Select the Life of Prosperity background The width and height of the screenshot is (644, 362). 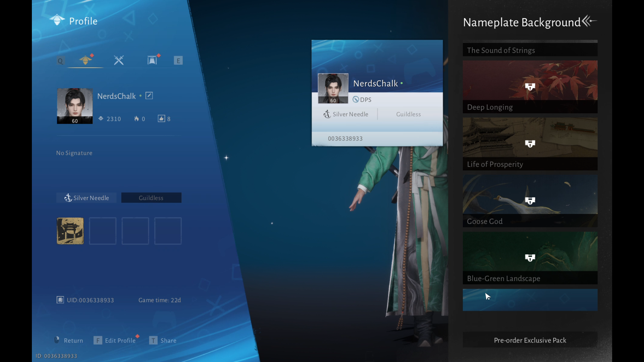pos(530,143)
